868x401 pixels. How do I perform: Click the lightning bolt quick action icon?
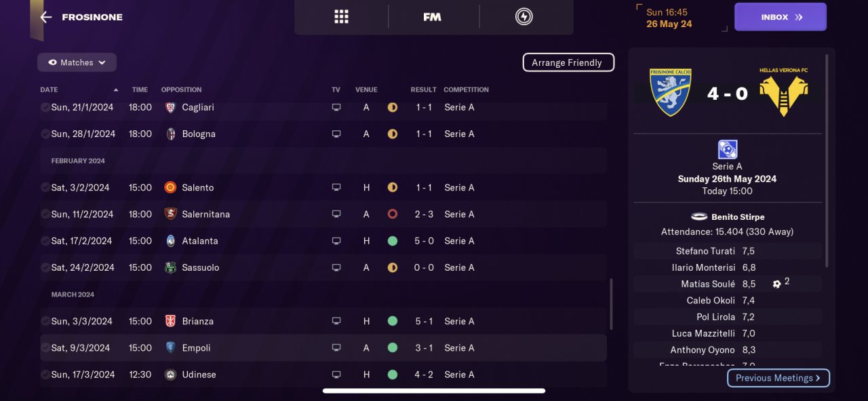(524, 17)
